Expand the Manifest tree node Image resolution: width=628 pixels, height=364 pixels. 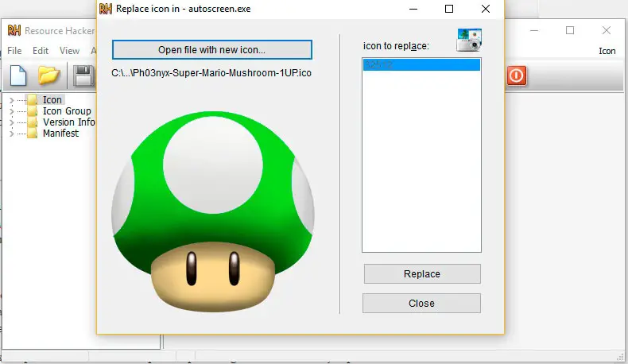(x=12, y=134)
